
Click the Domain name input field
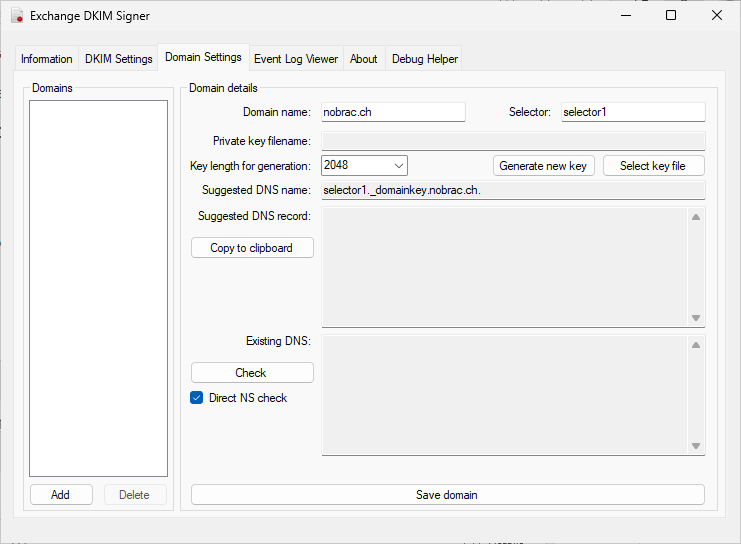[393, 112]
